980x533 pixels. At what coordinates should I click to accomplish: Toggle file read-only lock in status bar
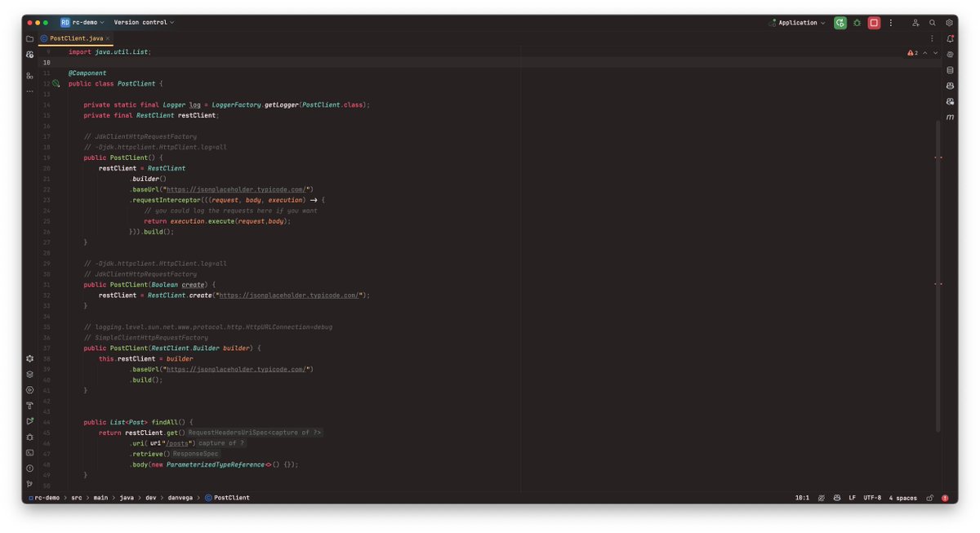931,498
